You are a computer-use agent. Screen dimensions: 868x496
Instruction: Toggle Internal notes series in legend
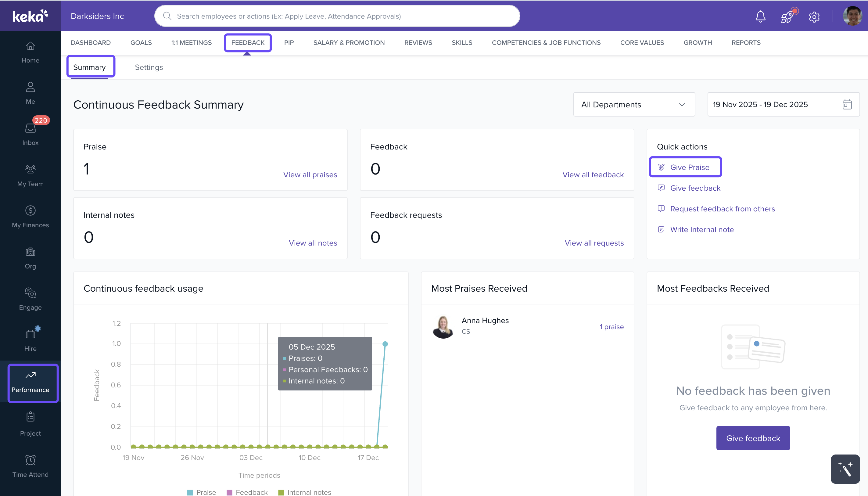click(304, 492)
